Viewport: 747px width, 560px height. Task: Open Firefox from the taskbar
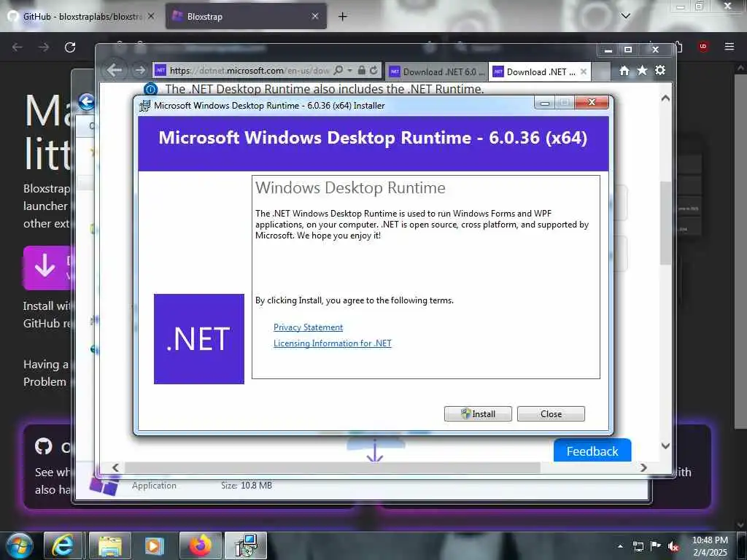[x=200, y=545]
